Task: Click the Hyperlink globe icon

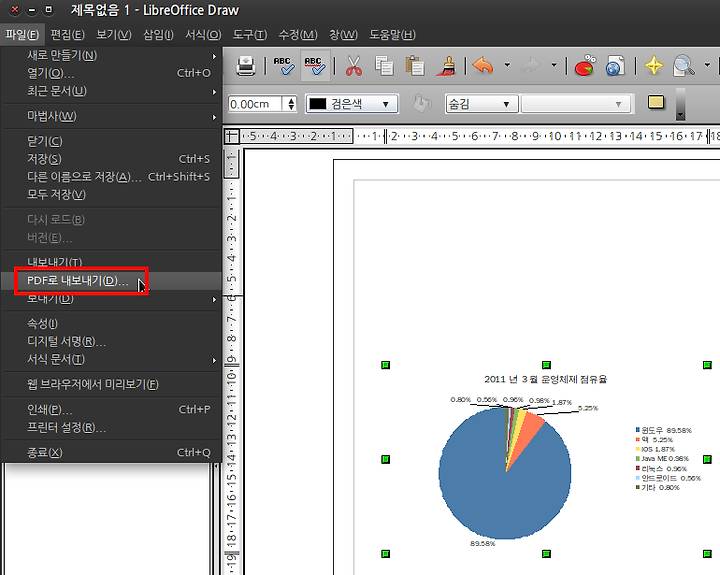Action: pyautogui.click(x=615, y=66)
